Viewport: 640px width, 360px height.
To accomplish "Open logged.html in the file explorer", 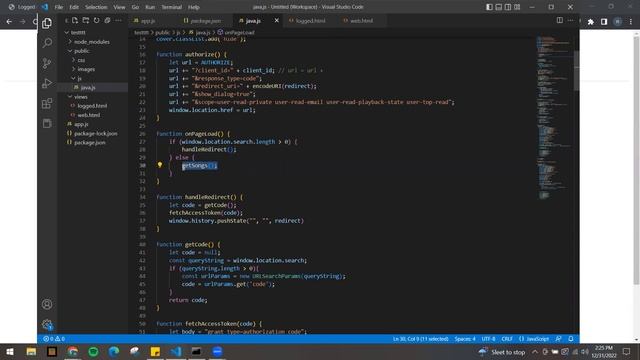I will tap(93, 106).
